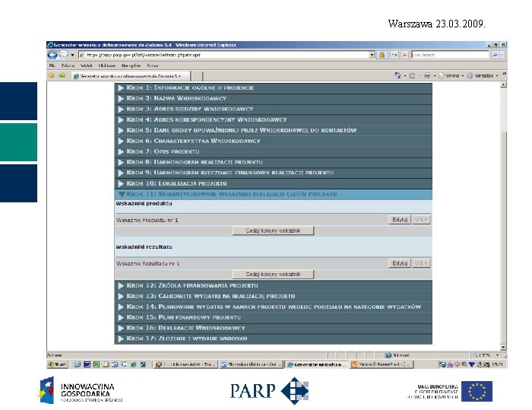Open the 100% zoom level control in status bar
The image size is (532, 410).
(486, 355)
